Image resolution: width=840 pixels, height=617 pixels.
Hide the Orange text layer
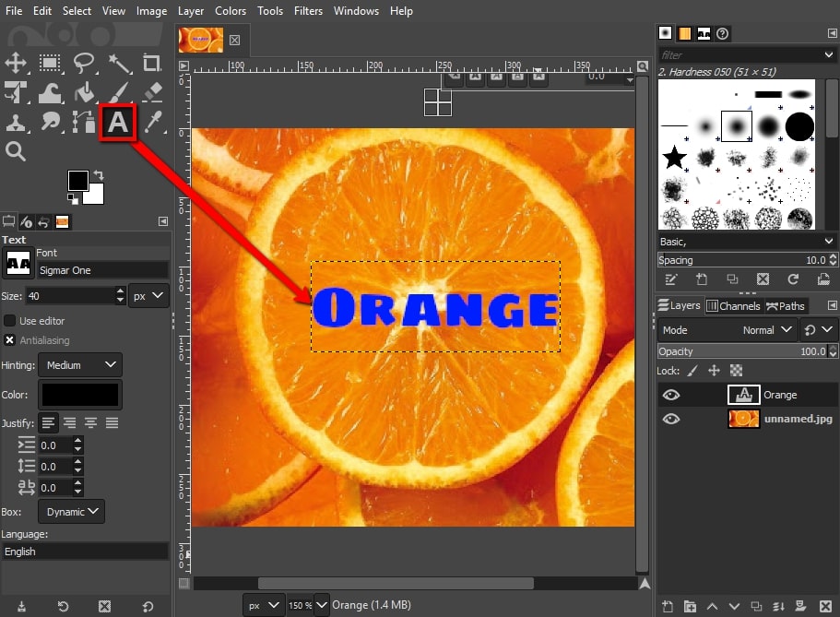[x=671, y=394]
